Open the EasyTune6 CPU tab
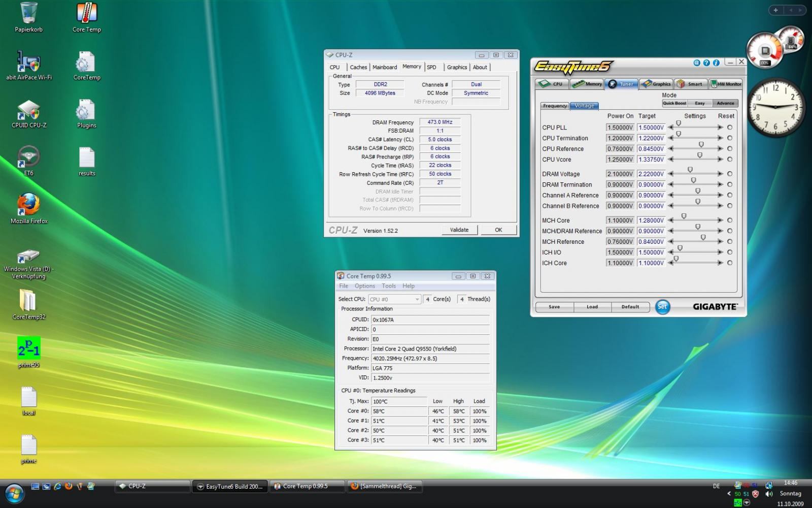The image size is (812, 508). pyautogui.click(x=552, y=84)
